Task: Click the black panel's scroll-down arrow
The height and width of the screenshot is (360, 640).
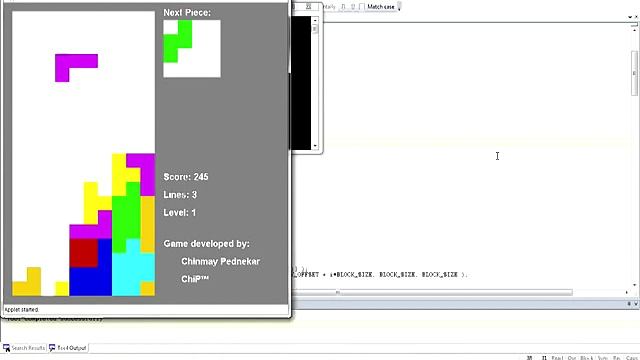Action: point(315,146)
